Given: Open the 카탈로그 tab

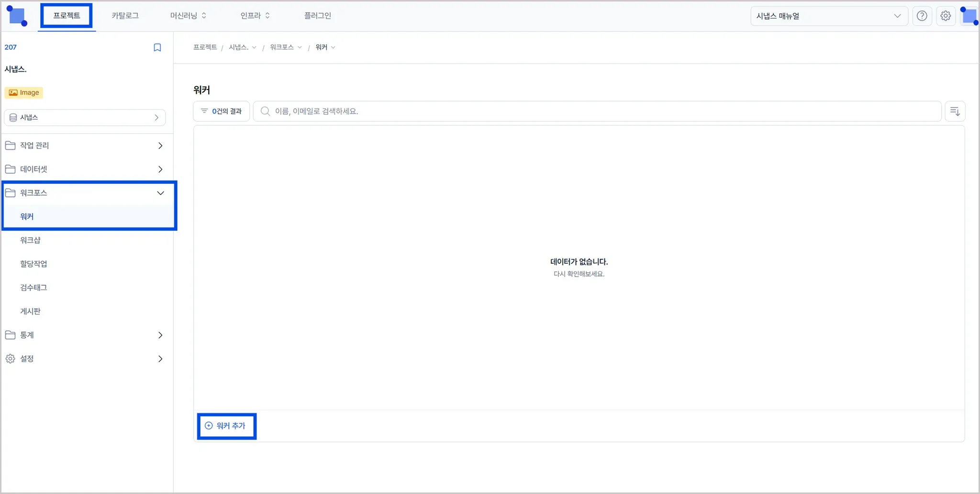Looking at the screenshot, I should pyautogui.click(x=125, y=16).
